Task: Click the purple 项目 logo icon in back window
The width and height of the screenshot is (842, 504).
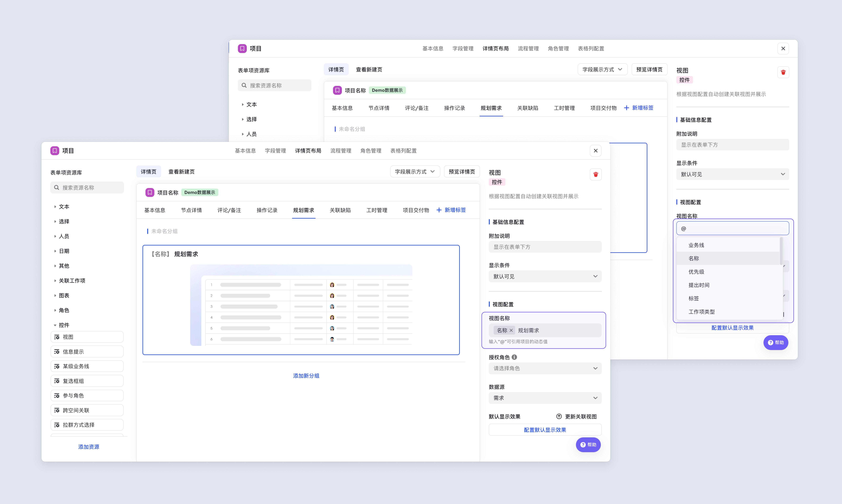Action: [x=242, y=48]
